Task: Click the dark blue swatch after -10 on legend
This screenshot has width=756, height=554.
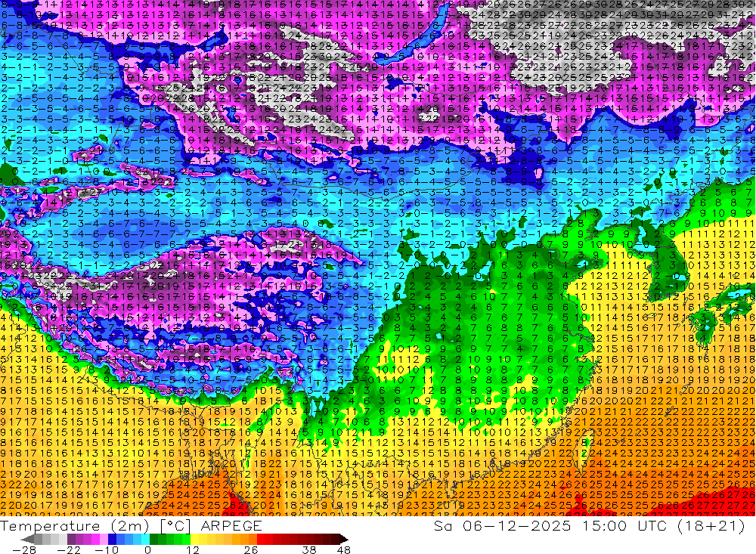Action: pyautogui.click(x=112, y=540)
